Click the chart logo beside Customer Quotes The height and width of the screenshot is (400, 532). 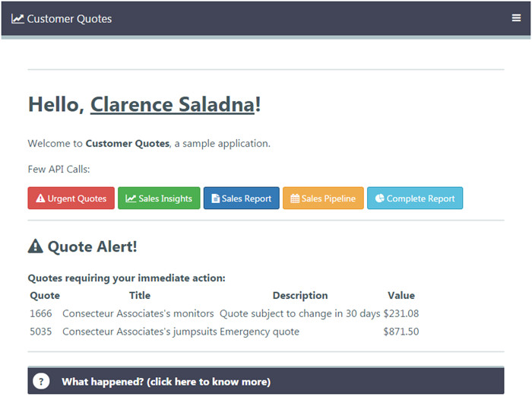coord(17,19)
